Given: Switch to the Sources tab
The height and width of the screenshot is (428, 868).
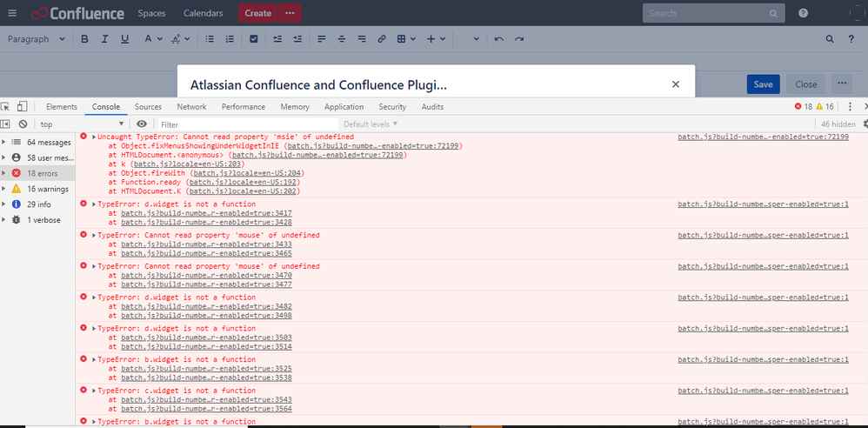Looking at the screenshot, I should tap(149, 107).
